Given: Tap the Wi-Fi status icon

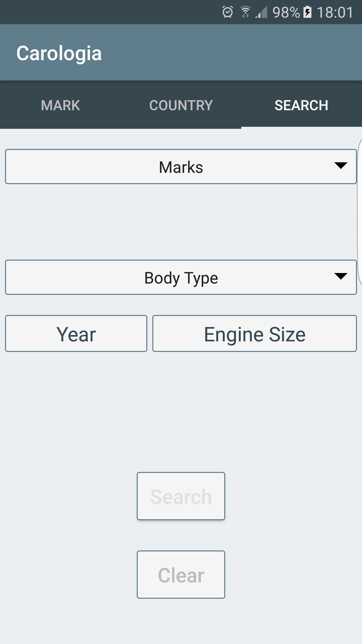Looking at the screenshot, I should (x=245, y=12).
